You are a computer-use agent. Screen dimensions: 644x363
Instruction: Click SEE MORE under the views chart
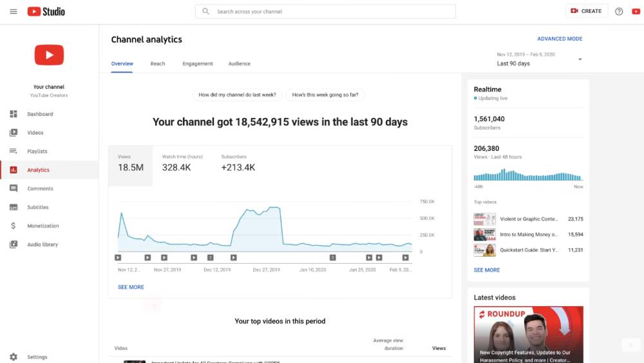tap(131, 287)
